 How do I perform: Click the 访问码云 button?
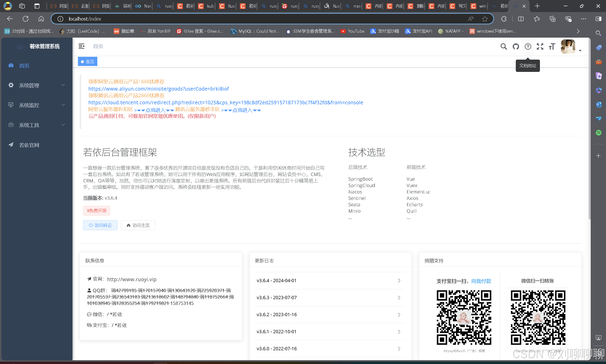(x=100, y=225)
